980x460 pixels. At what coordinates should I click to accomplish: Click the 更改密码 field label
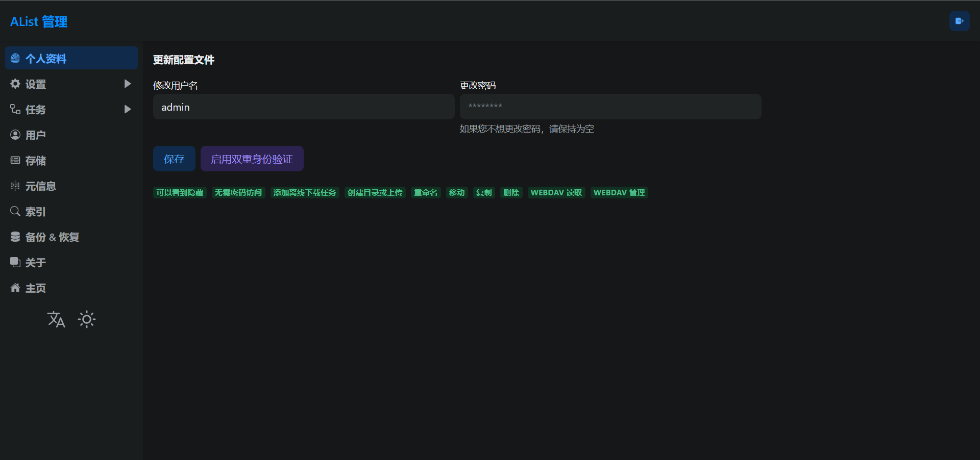pyautogui.click(x=478, y=85)
